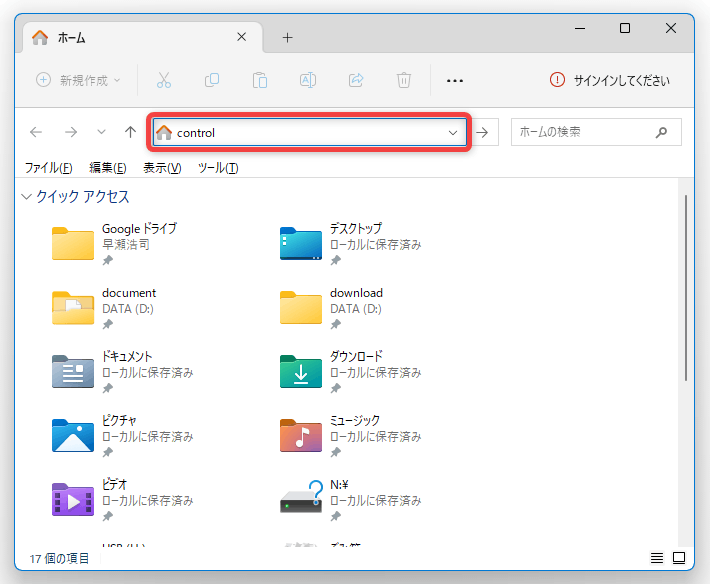Screen dimensions: 710x584
Task: Open the three-dot See more menu
Action: tap(455, 81)
